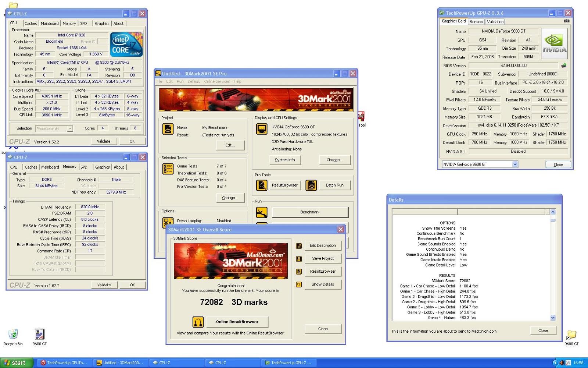Open the Validation tab in GPU-Z

click(495, 22)
